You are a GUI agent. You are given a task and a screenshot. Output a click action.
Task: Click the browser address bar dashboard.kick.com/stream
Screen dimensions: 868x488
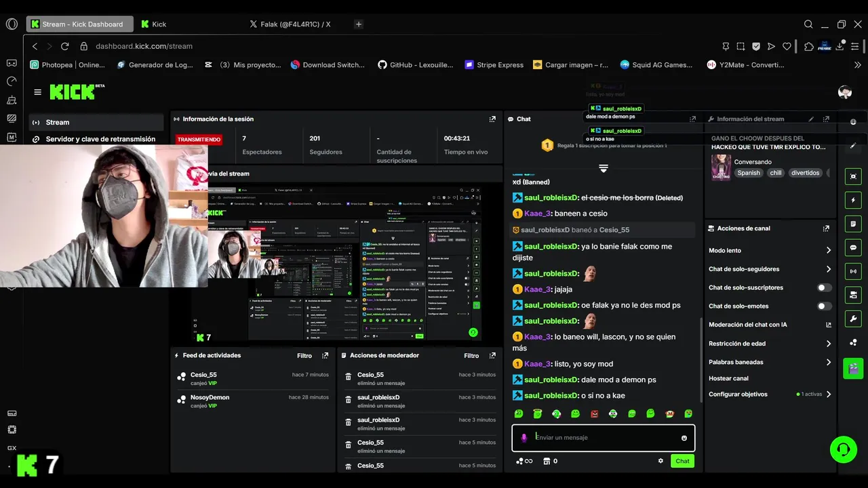click(144, 46)
